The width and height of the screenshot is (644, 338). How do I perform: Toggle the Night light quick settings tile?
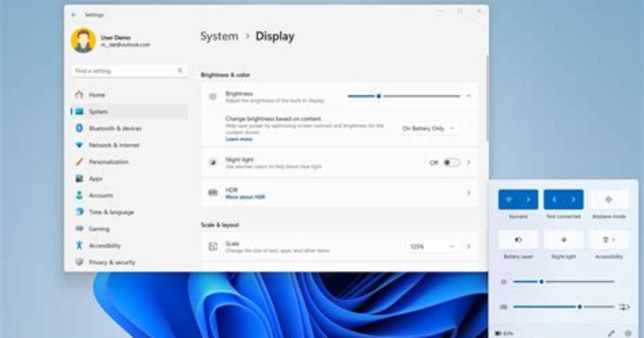click(563, 240)
